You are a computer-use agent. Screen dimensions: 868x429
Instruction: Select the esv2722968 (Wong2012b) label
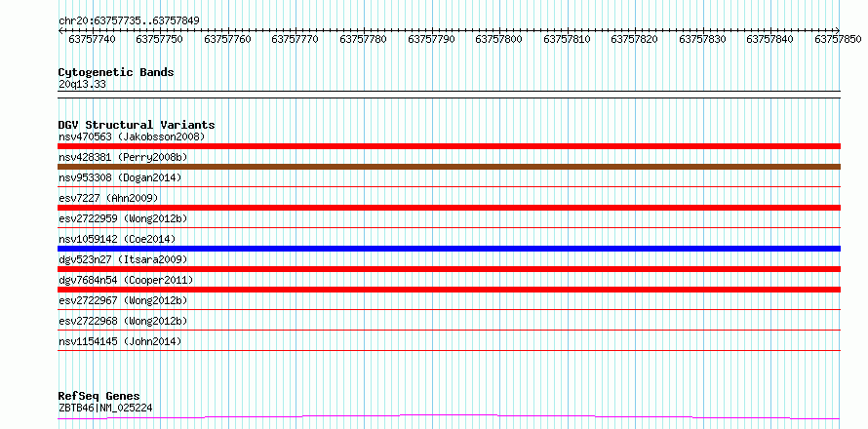tap(123, 321)
